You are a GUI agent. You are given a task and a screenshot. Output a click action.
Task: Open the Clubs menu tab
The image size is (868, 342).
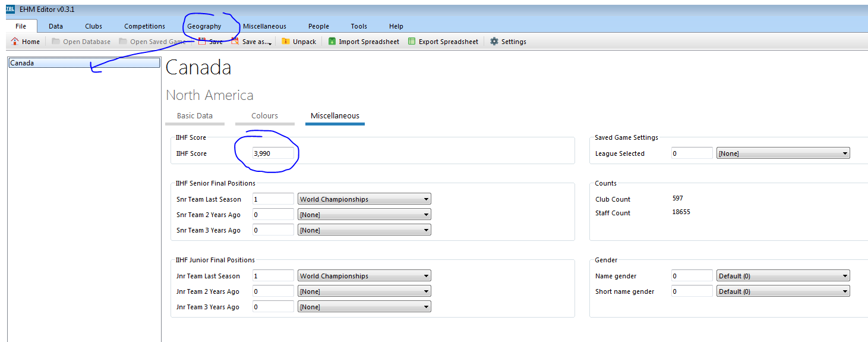[93, 26]
